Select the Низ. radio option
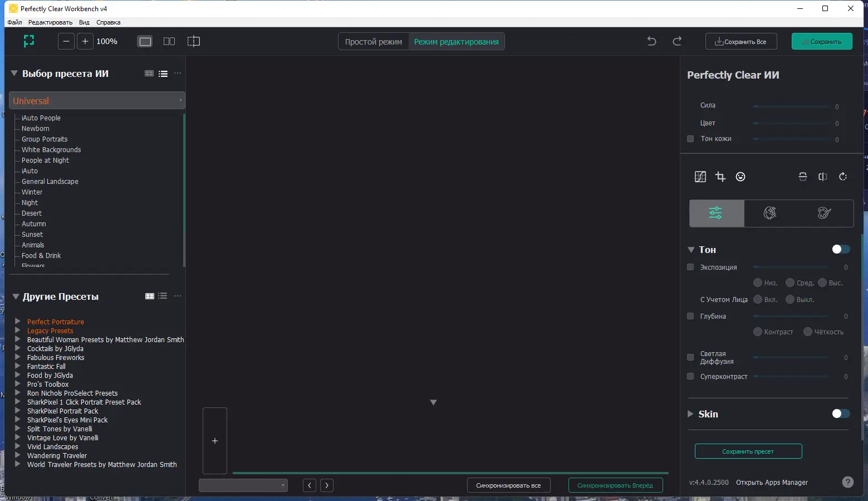Viewport: 868px width, 501px height. click(x=758, y=283)
